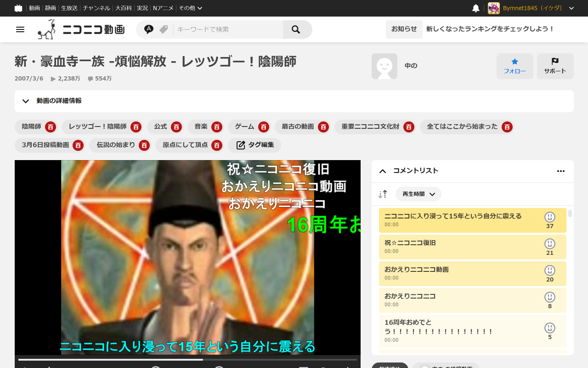Open the その他 menu in top bar
Image resolution: width=588 pixels, height=368 pixels.
coord(190,8)
